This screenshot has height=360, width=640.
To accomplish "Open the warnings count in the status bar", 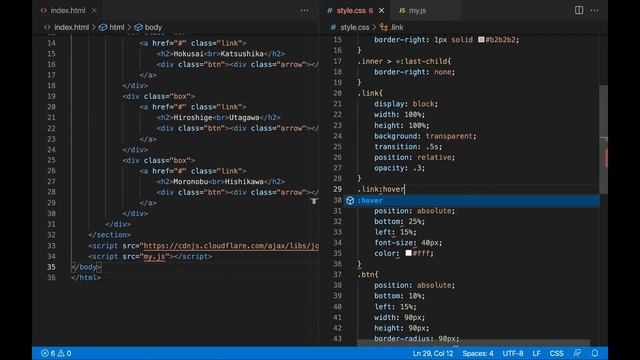I will [64, 353].
